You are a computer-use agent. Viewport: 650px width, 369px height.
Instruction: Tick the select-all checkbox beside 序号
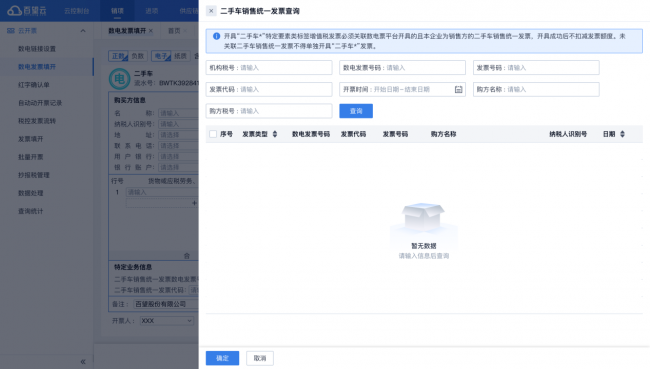pyautogui.click(x=213, y=134)
